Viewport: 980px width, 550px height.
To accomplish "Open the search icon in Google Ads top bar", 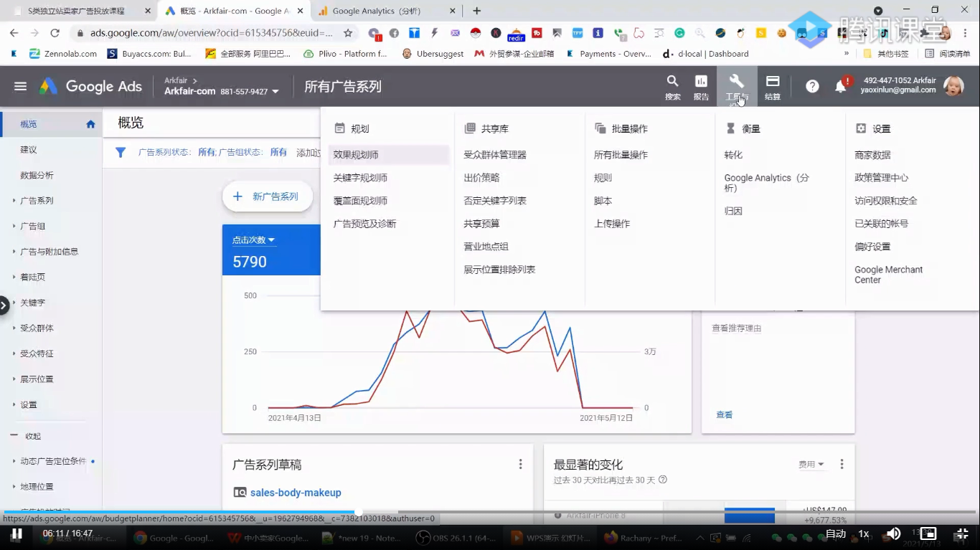I will [672, 81].
